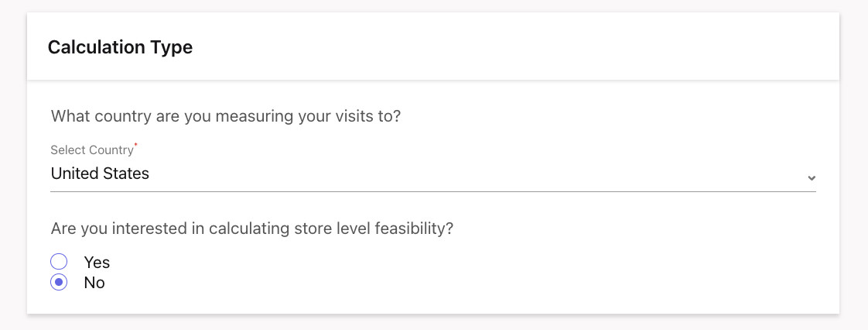The width and height of the screenshot is (868, 330).
Task: Click the empty middle of the country field
Action: [x=464, y=174]
